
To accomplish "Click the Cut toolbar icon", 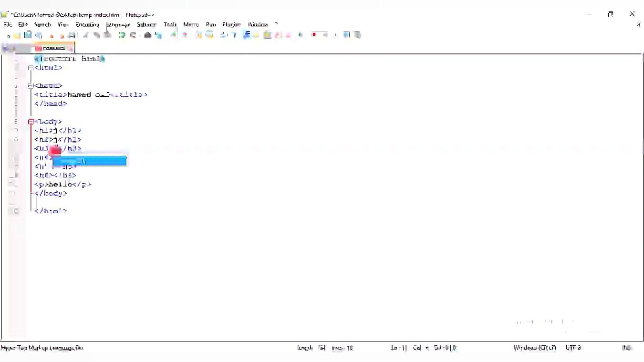I will click(x=86, y=35).
